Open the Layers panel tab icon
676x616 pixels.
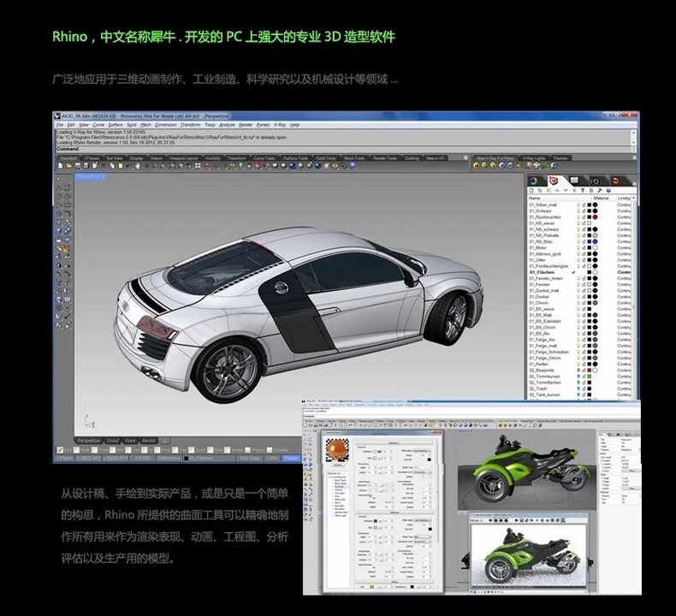[554, 181]
